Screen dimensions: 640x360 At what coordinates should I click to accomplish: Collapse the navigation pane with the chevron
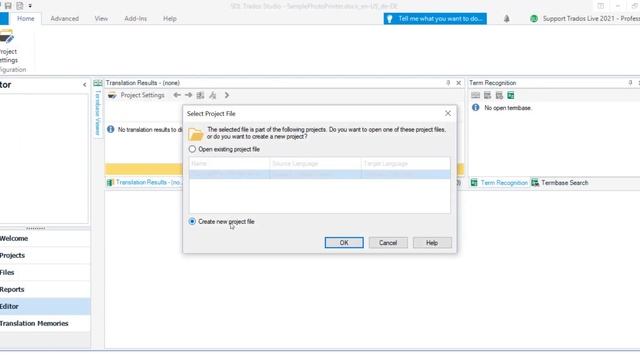84,85
